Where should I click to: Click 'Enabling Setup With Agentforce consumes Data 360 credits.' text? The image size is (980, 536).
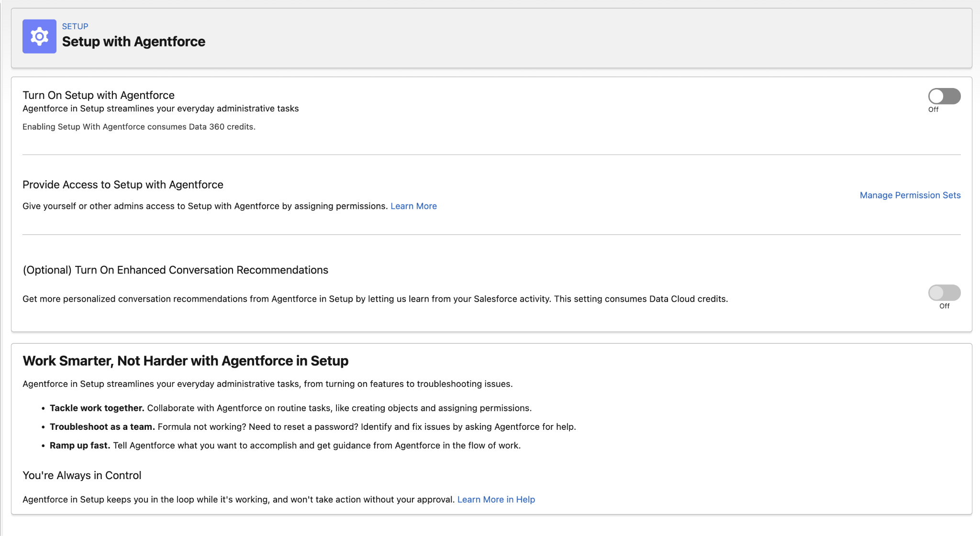[x=139, y=127]
